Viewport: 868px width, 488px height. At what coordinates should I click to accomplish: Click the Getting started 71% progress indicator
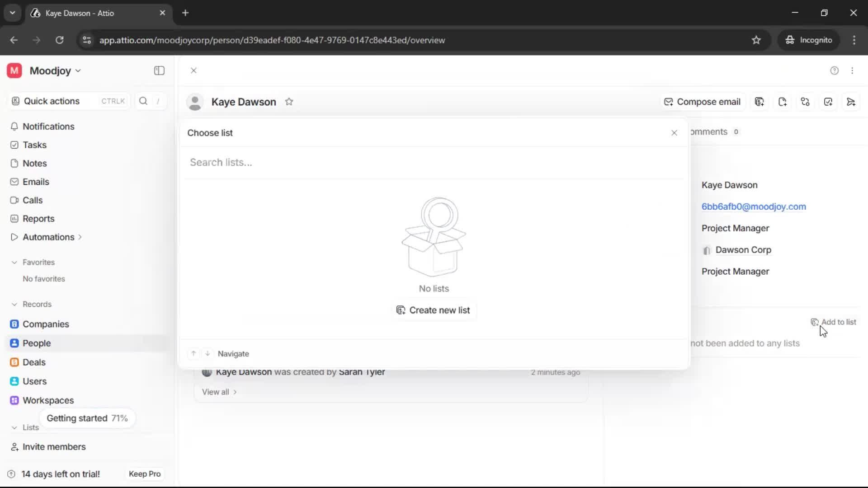[87, 418]
